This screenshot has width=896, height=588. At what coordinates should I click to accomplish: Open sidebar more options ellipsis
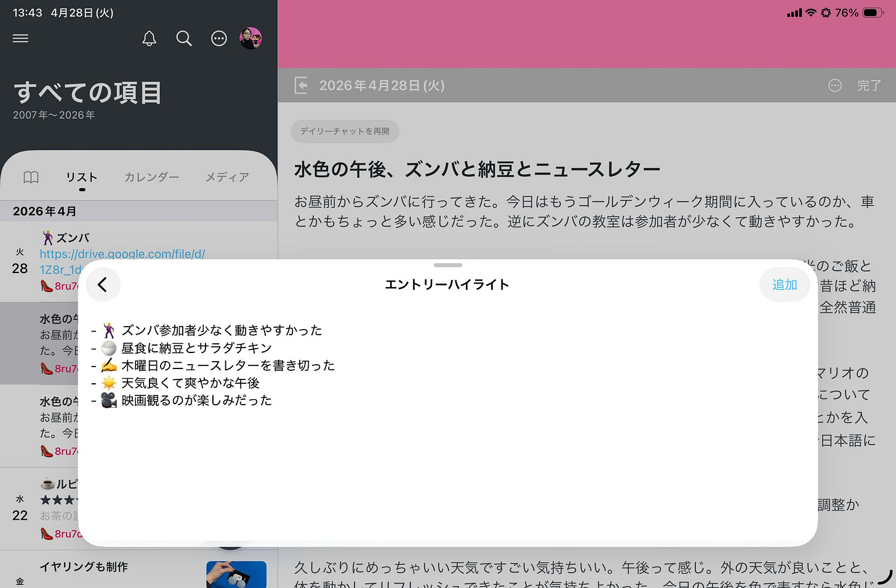click(x=219, y=38)
